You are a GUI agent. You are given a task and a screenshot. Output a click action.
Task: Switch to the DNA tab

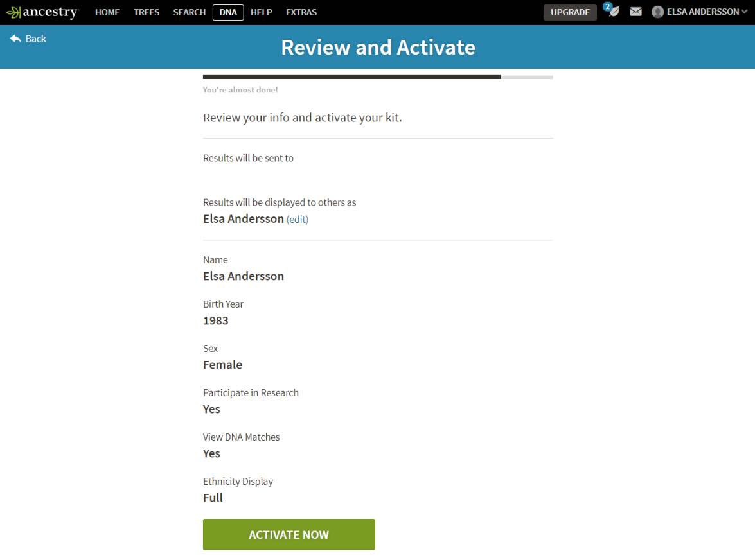click(x=227, y=12)
